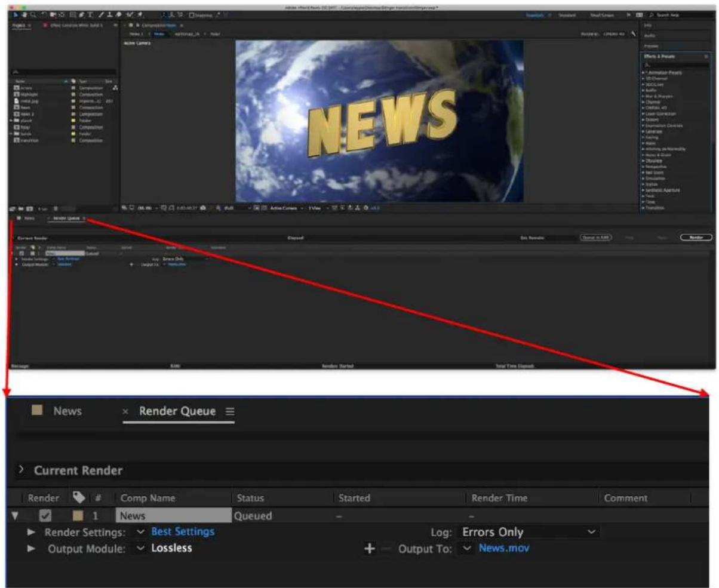Viewport: 719px width, 588px height.
Task: Click the label tag icon in enlarged column header
Action: pyautogui.click(x=78, y=497)
